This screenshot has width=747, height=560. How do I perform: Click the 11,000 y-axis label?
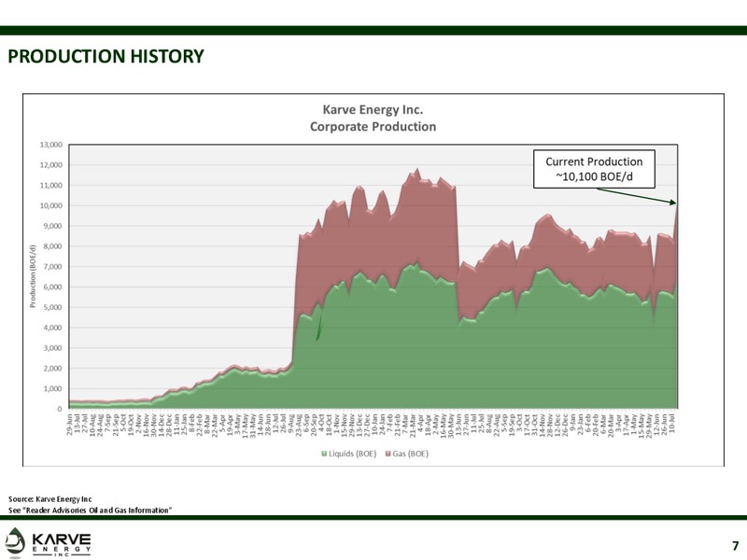coord(51,185)
